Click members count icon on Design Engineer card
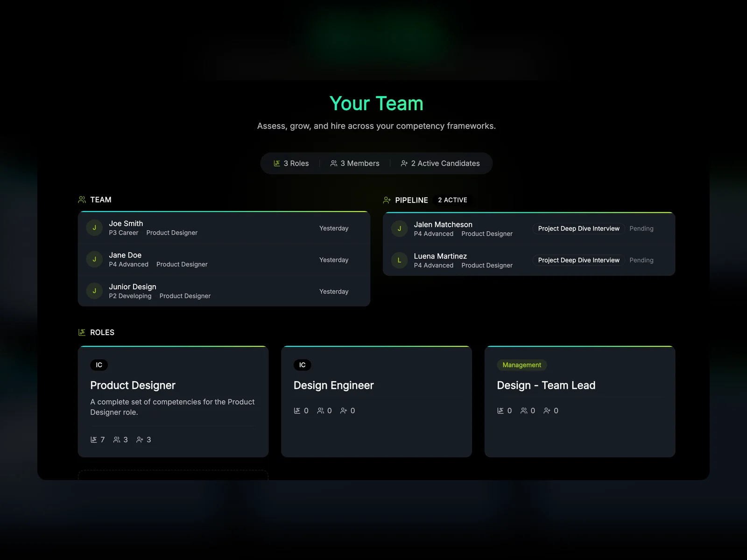Image resolution: width=747 pixels, height=560 pixels. pyautogui.click(x=320, y=411)
